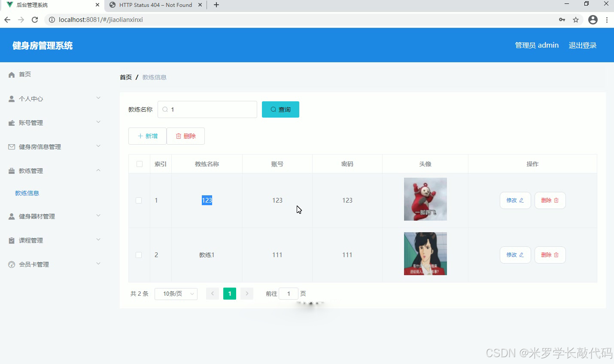Click the search magnifier icon inside 教练名称 input

pos(165,109)
